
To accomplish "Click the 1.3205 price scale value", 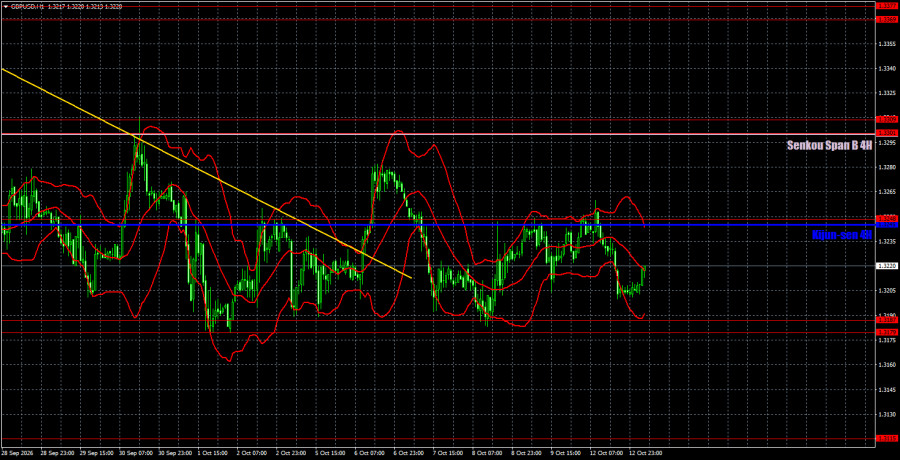I will point(886,291).
